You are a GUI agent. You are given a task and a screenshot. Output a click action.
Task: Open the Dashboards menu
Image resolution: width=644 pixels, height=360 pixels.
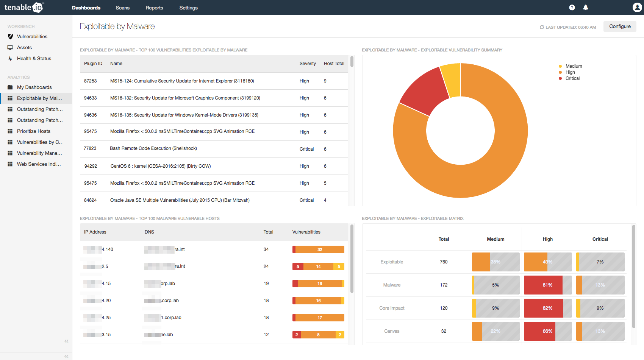pos(86,8)
